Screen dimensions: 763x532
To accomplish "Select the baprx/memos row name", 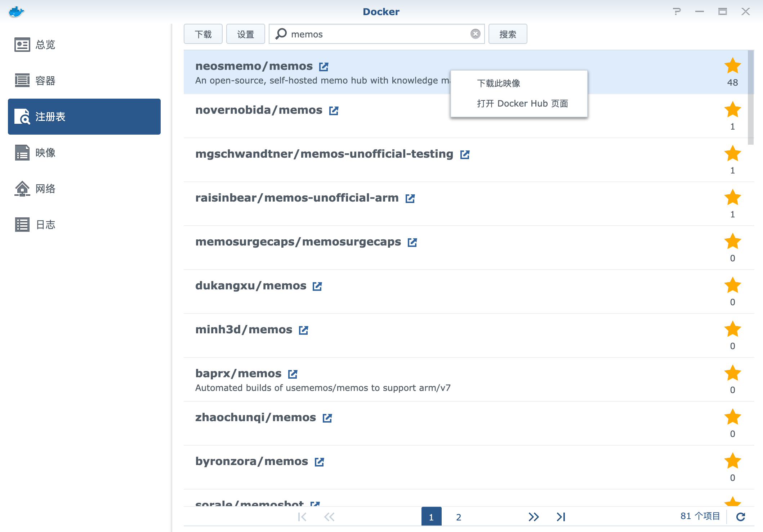I will tap(238, 374).
